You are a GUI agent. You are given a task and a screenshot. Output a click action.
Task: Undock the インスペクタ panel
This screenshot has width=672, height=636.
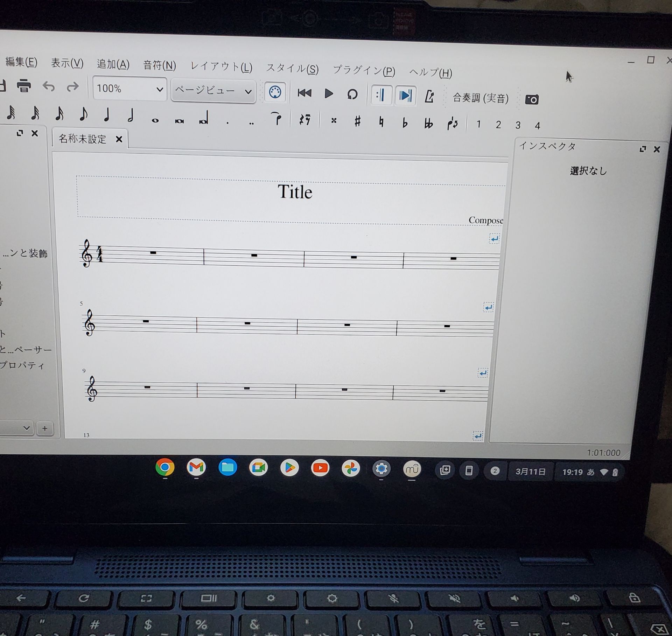point(642,149)
